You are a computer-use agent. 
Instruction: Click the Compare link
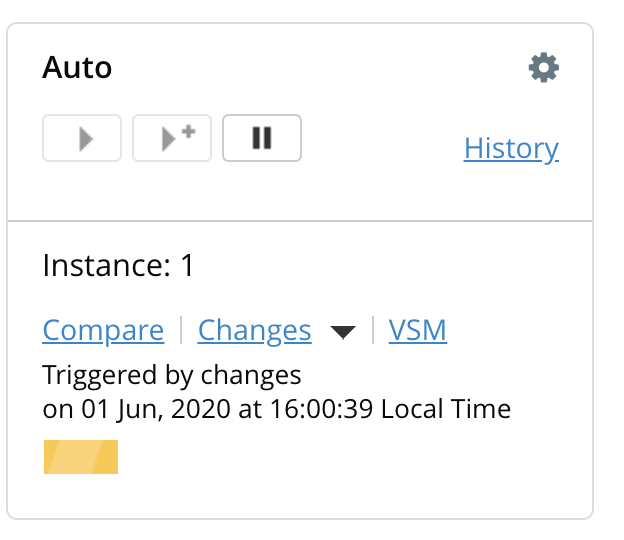(x=103, y=330)
